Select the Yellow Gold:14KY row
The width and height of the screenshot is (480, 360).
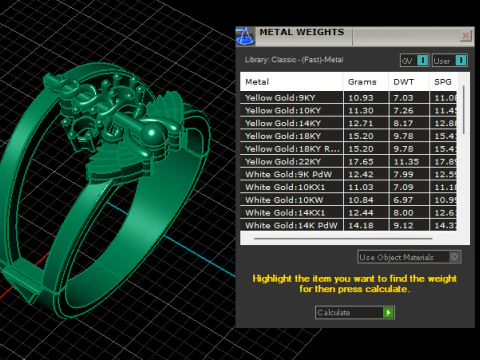click(x=349, y=123)
